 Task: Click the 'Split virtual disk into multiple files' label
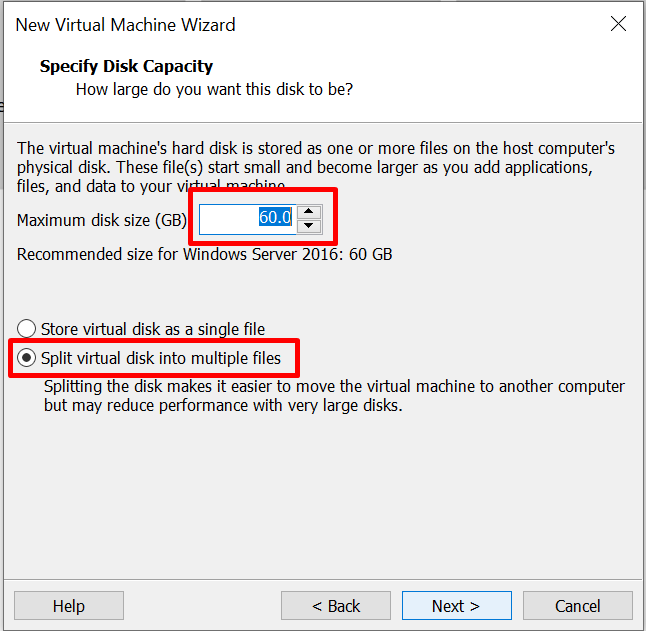point(161,358)
